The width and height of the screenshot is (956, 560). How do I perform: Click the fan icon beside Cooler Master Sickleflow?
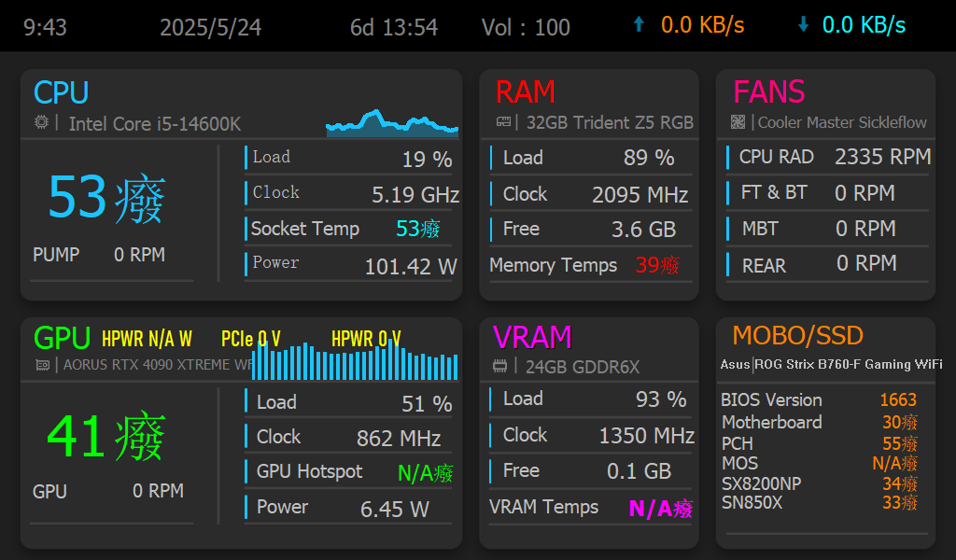coord(738,122)
